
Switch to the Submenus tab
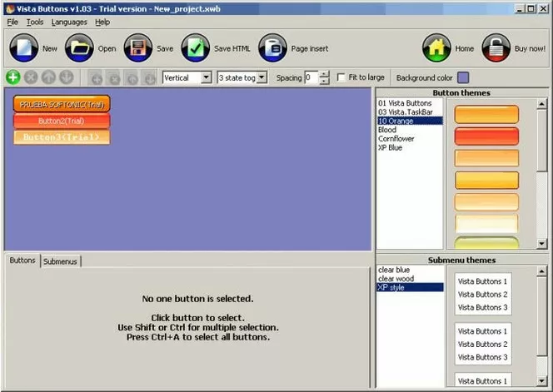coord(60,261)
